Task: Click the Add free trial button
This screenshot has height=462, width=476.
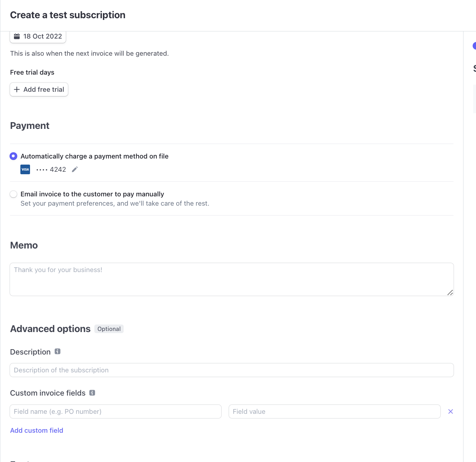Action: click(39, 90)
